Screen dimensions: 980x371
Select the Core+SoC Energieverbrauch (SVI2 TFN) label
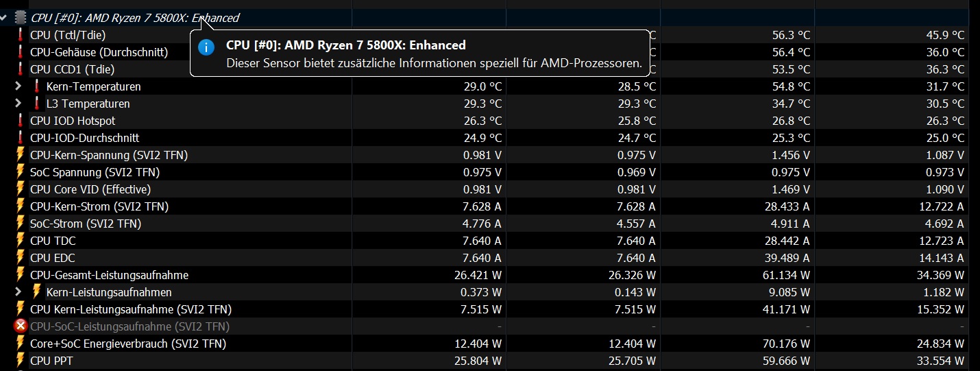(x=128, y=344)
